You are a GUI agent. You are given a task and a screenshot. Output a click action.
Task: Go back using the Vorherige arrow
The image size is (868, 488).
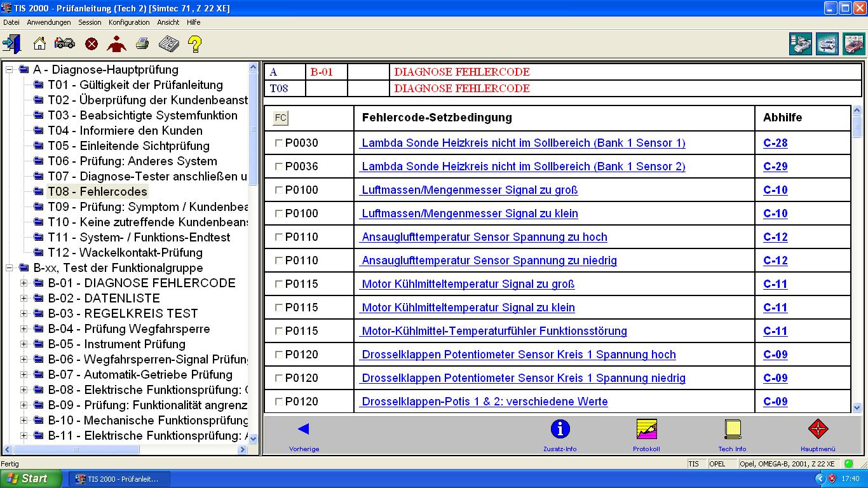[304, 430]
